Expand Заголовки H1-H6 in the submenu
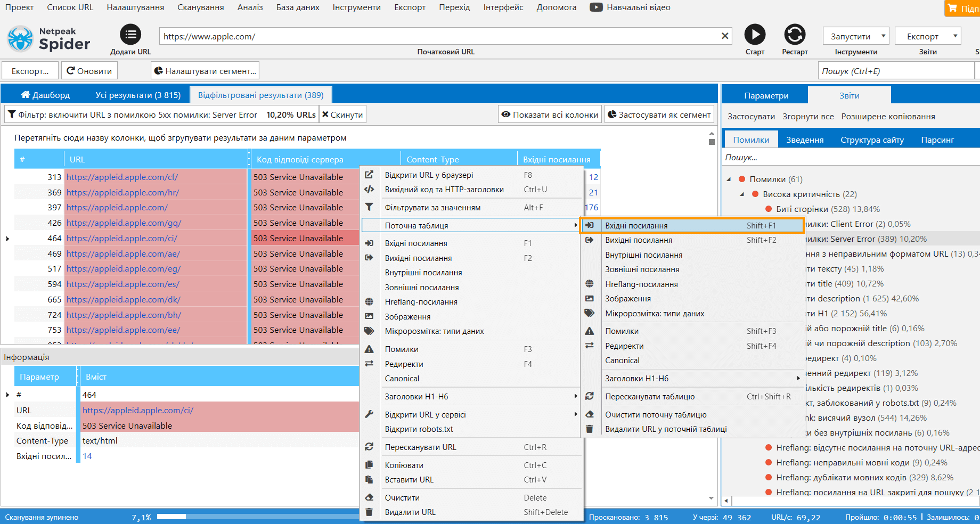Image resolution: width=980 pixels, height=524 pixels. tap(798, 378)
